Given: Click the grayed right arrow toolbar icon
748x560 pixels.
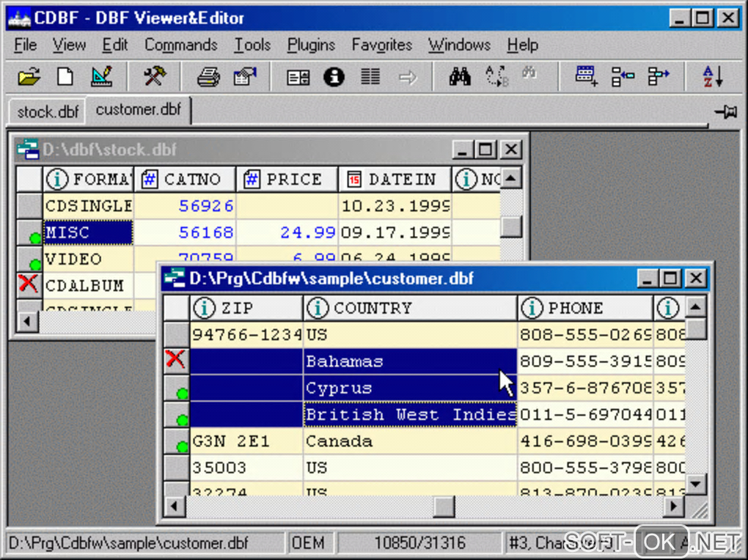Looking at the screenshot, I should 408,77.
